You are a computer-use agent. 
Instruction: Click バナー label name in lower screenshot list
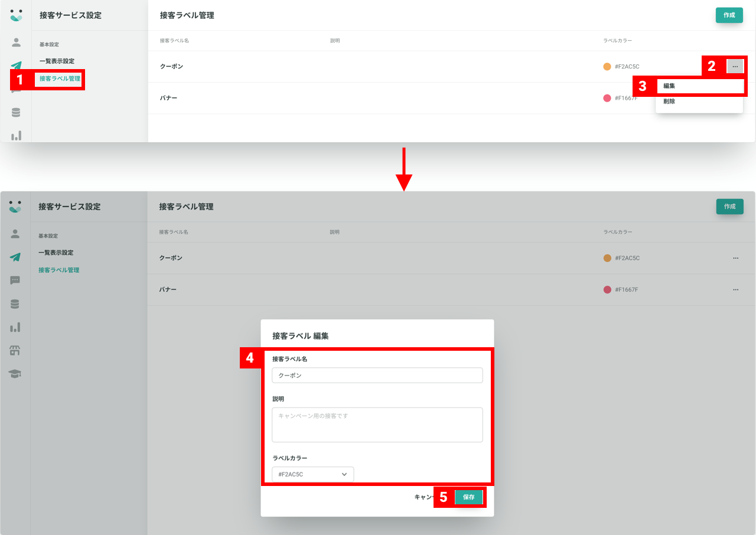168,290
